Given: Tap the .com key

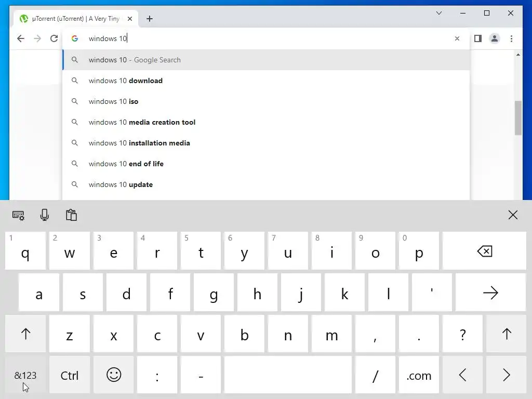Looking at the screenshot, I should click(419, 375).
